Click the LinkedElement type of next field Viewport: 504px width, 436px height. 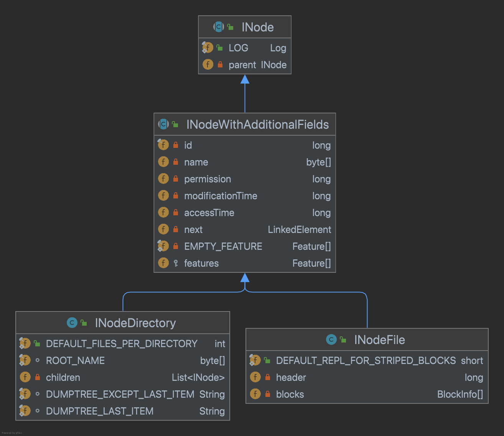299,229
